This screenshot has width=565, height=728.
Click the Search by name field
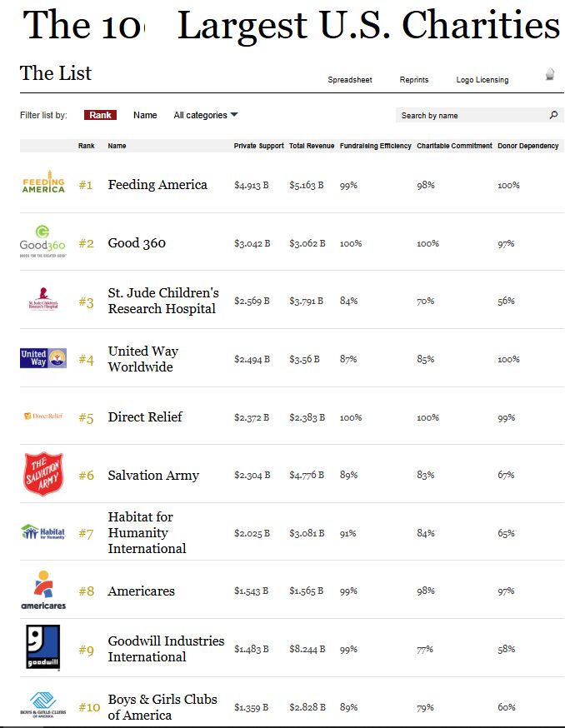471,116
